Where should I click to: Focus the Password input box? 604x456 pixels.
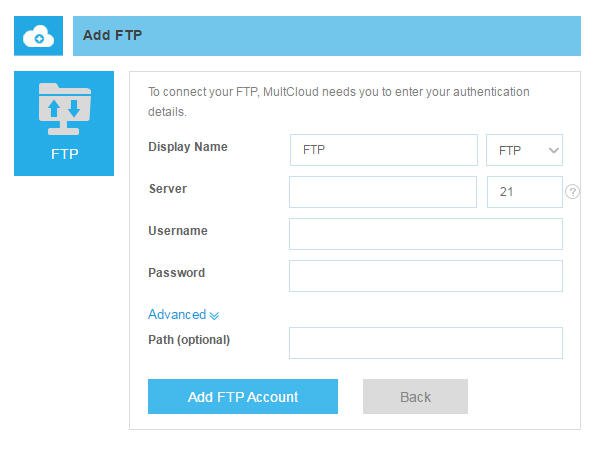pyautogui.click(x=425, y=276)
